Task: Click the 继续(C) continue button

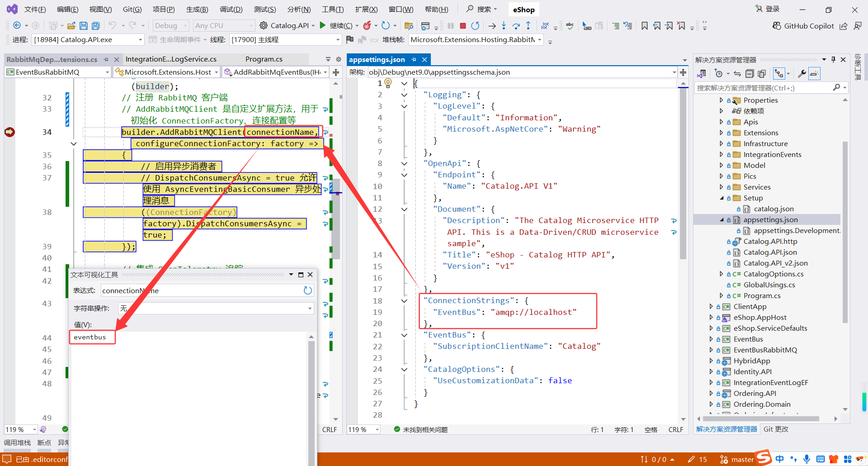Action: pyautogui.click(x=336, y=26)
